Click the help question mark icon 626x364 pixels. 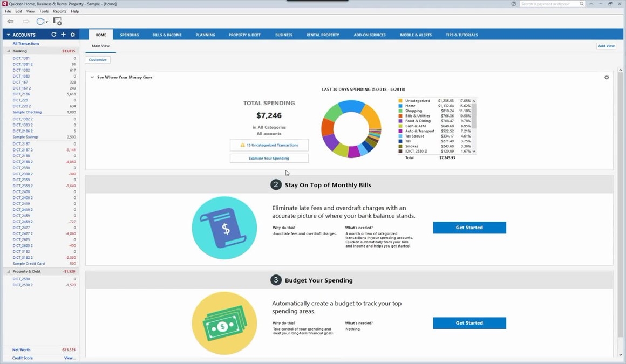(513, 4)
